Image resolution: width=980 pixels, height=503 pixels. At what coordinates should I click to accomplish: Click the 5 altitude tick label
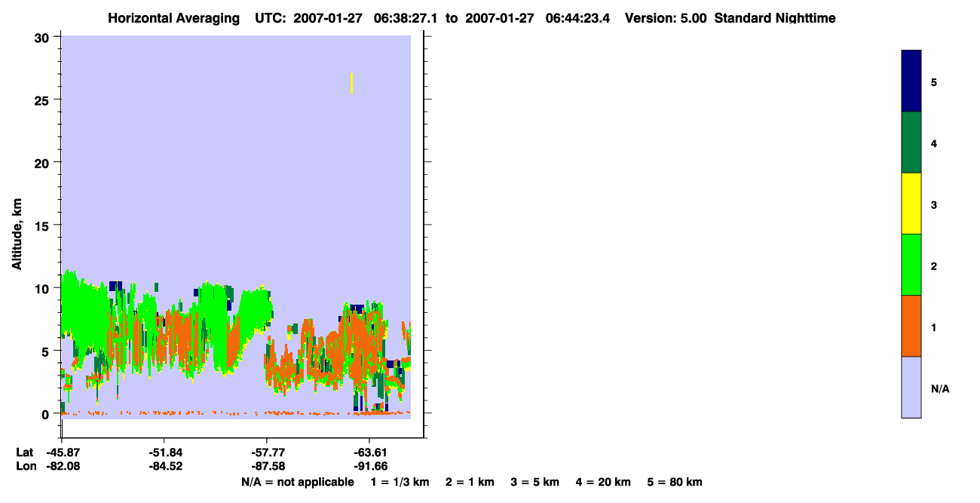(46, 351)
